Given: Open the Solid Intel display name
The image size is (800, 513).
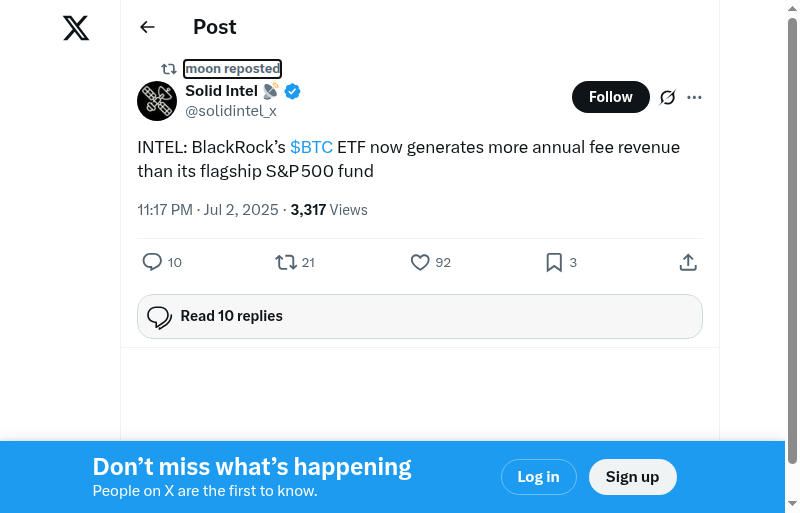Looking at the screenshot, I should point(221,91).
